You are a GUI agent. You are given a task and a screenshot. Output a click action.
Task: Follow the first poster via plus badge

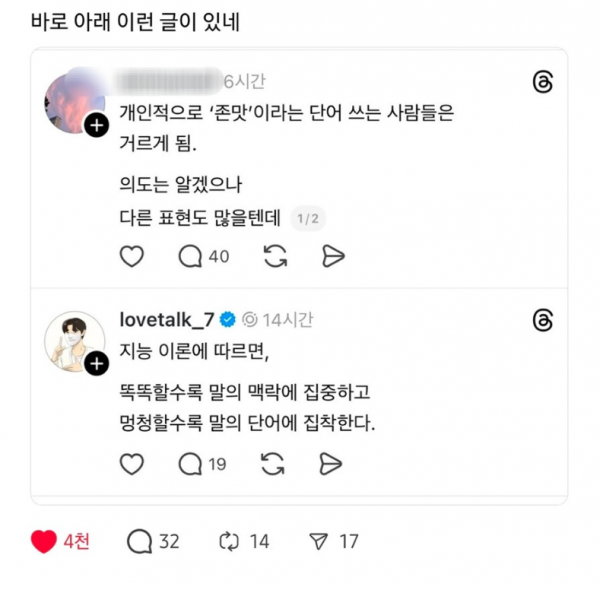[x=96, y=126]
